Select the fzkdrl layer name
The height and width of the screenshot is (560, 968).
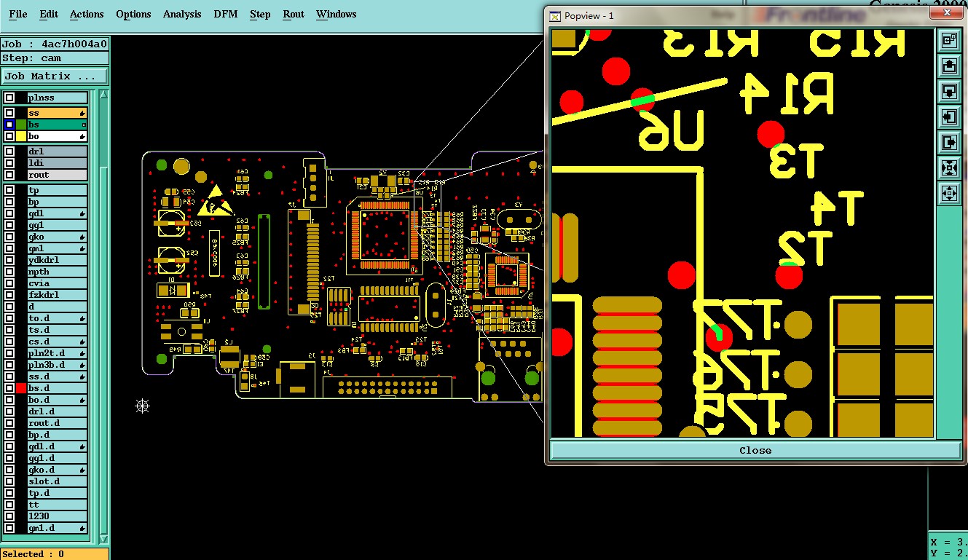57,296
